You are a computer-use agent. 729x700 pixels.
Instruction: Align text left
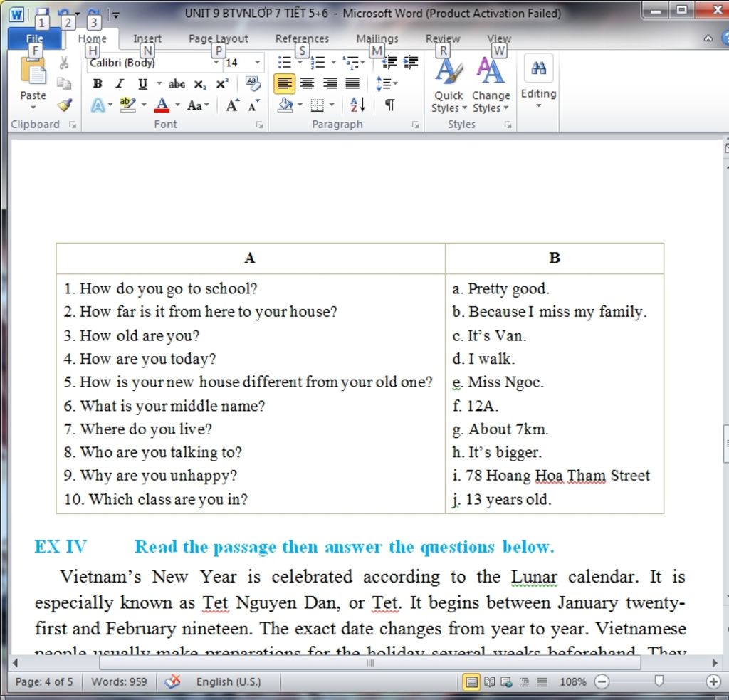[x=285, y=84]
